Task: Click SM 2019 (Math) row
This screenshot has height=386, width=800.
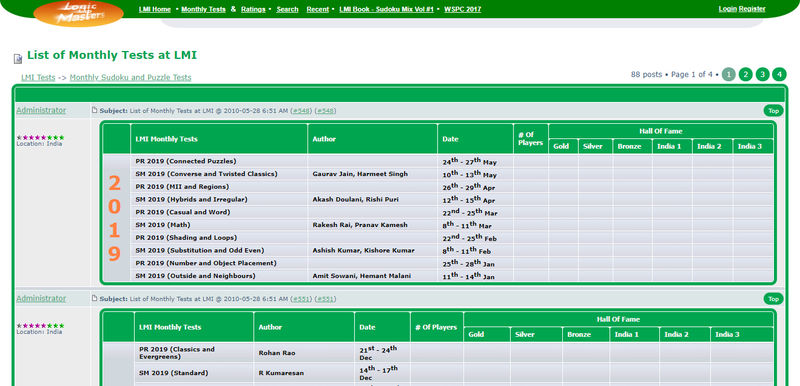Action: (162, 225)
